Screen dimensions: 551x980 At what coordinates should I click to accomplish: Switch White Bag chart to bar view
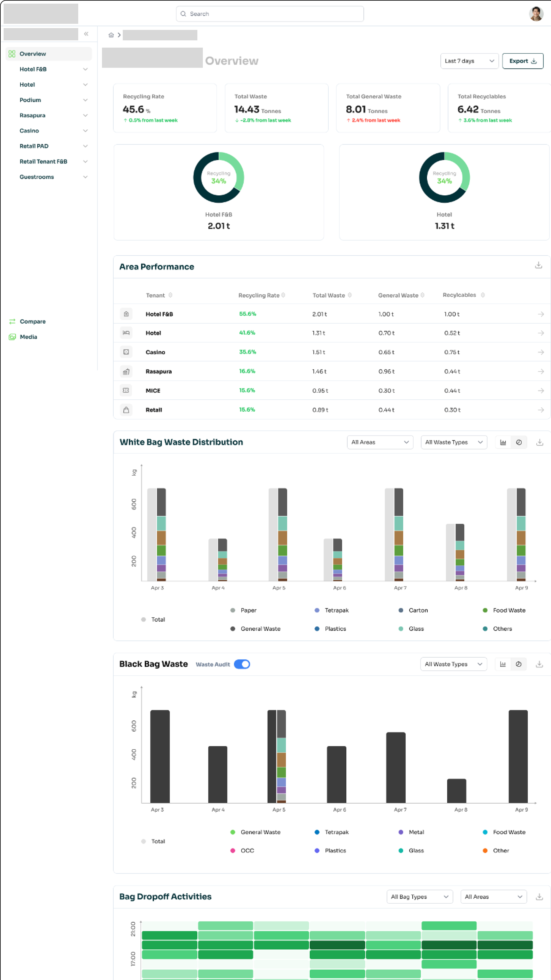503,442
